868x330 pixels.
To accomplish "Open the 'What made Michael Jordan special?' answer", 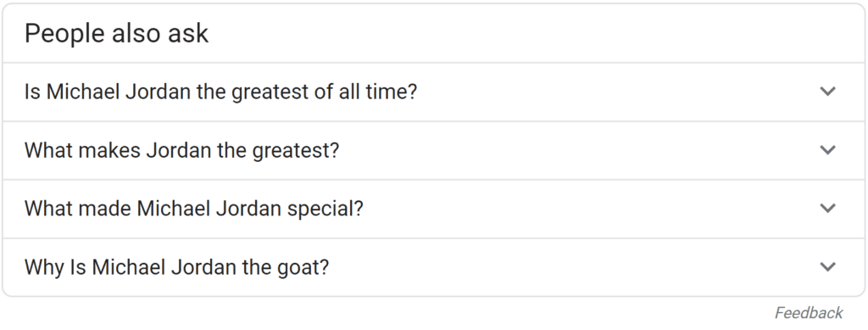I will (x=433, y=209).
